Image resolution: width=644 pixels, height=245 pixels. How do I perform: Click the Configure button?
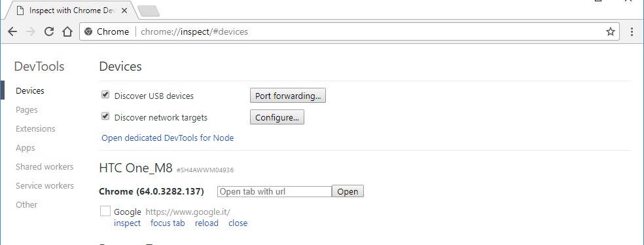pyautogui.click(x=277, y=117)
